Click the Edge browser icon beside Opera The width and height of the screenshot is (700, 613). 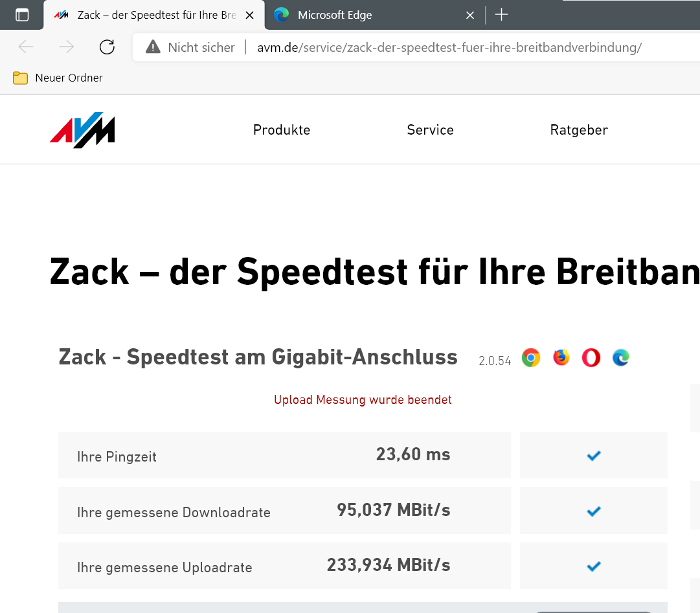click(x=621, y=357)
